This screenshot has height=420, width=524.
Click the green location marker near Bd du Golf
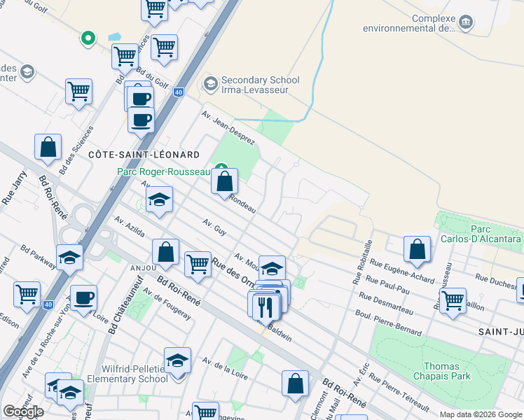88,38
